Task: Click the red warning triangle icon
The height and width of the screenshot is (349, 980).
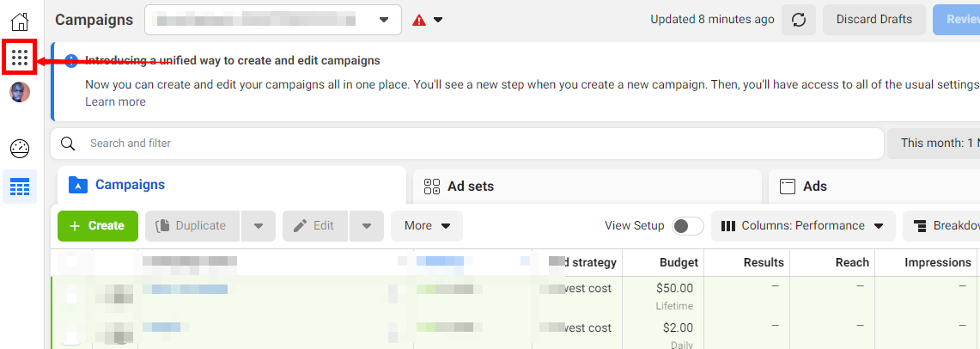Action: point(419,20)
